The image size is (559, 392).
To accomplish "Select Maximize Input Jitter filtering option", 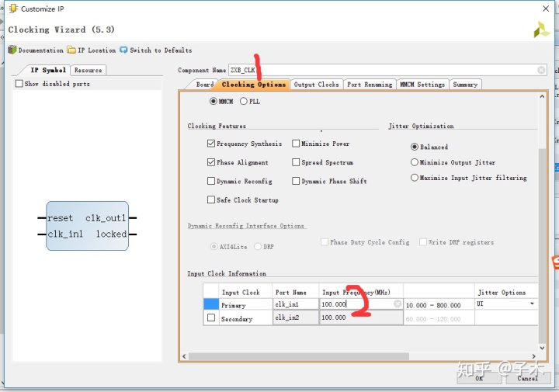I will click(x=415, y=178).
